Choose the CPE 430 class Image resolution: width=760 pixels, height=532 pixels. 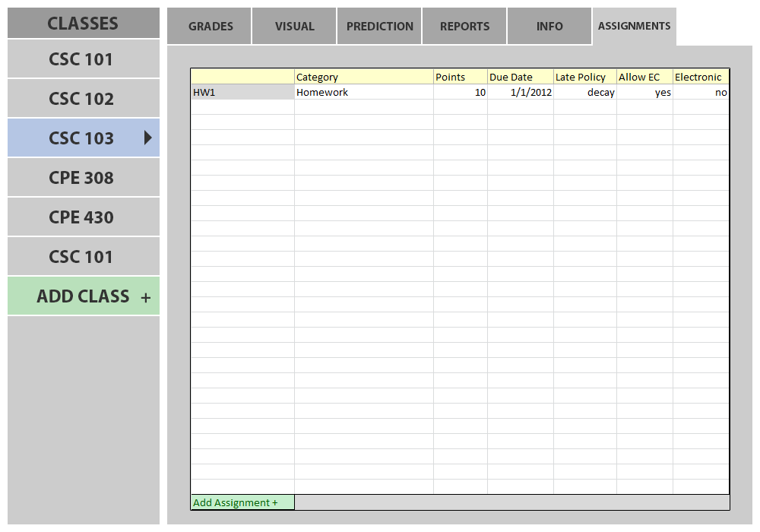point(82,217)
